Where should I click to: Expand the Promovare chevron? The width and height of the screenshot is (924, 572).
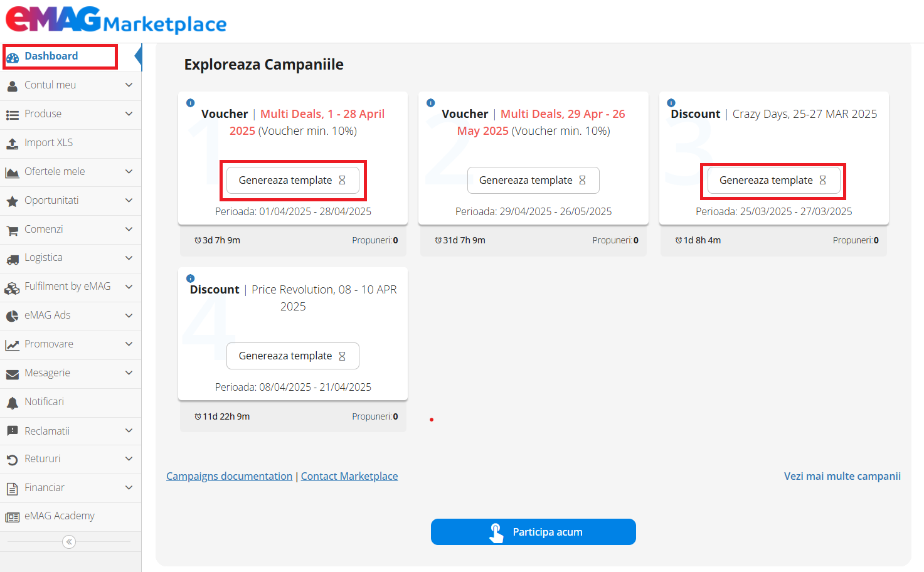coord(129,344)
